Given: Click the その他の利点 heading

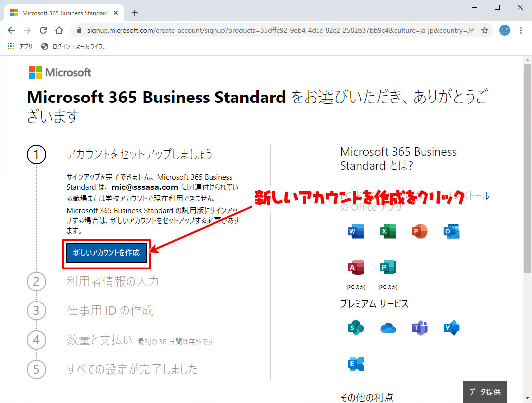Looking at the screenshot, I should pyautogui.click(x=366, y=397).
